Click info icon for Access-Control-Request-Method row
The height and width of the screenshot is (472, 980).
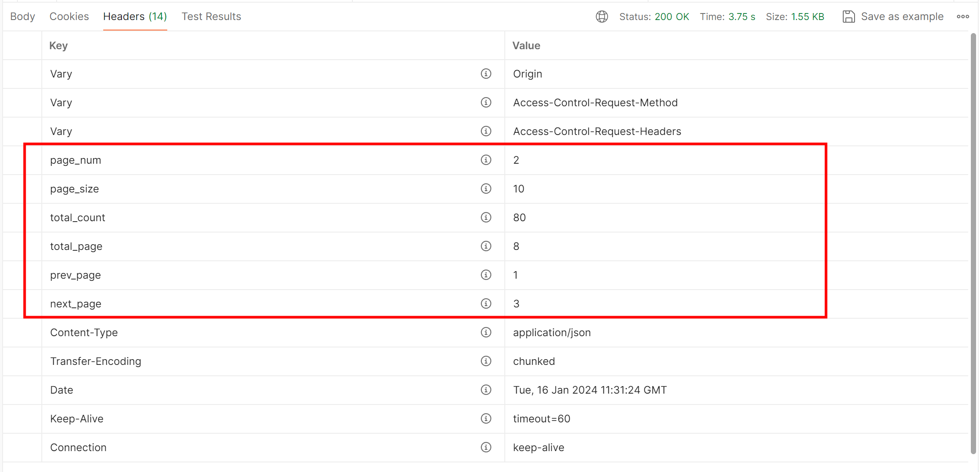486,102
